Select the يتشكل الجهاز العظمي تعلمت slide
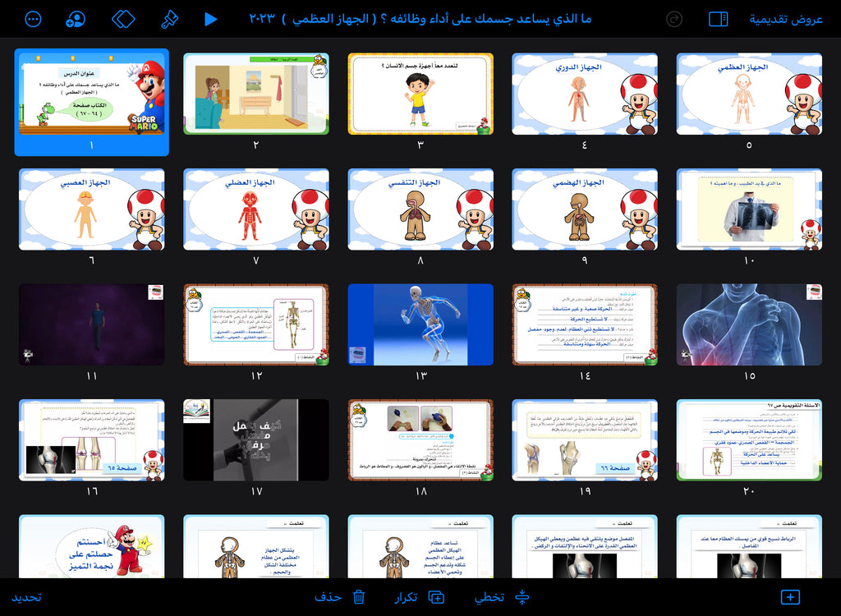Screen dimensions: 841x616 (x=256, y=546)
